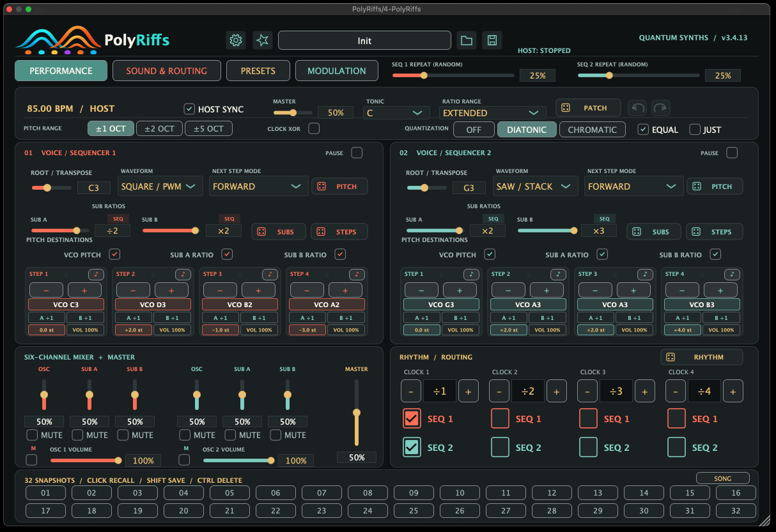
Task: Click plus on Sequencer 1 Step 1
Action: (x=84, y=290)
